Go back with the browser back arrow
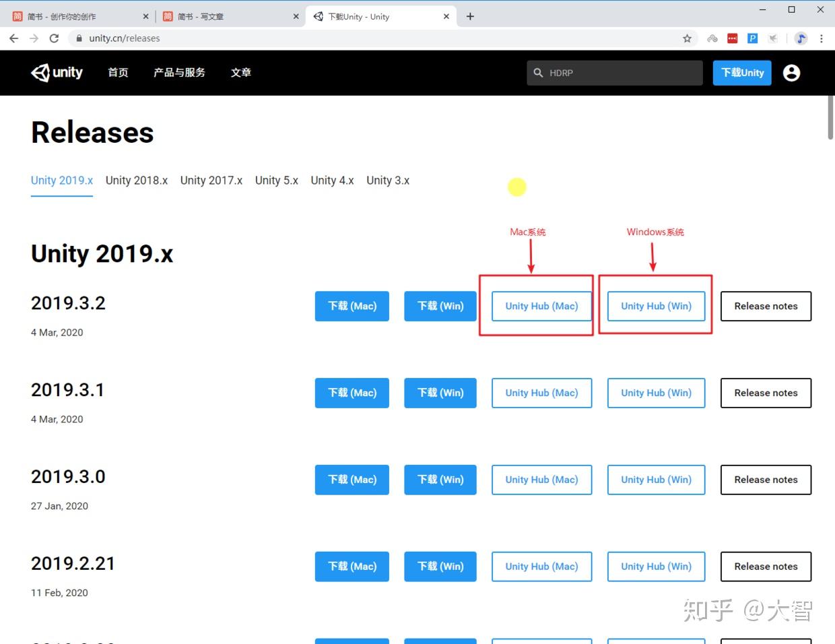835x644 pixels. click(14, 38)
